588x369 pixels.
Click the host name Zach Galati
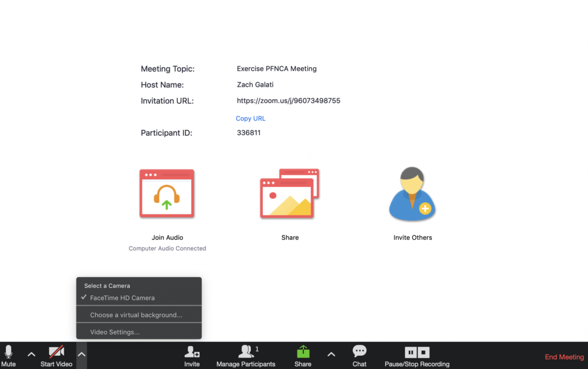(255, 84)
